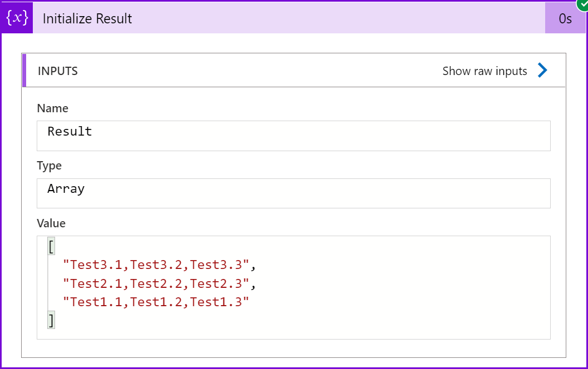Image resolution: width=588 pixels, height=369 pixels.
Task: Click into the Type field showing Array
Action: pyautogui.click(x=294, y=193)
